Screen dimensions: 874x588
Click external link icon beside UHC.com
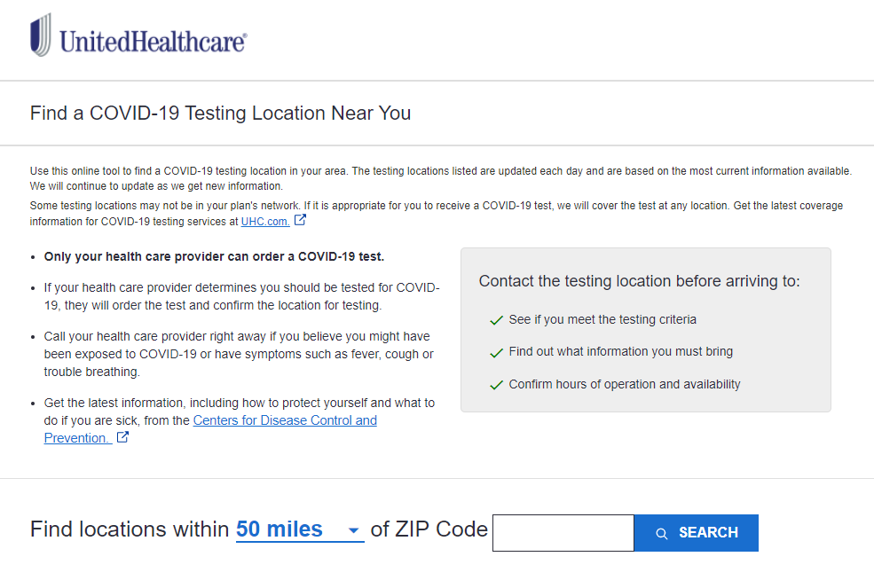(300, 220)
